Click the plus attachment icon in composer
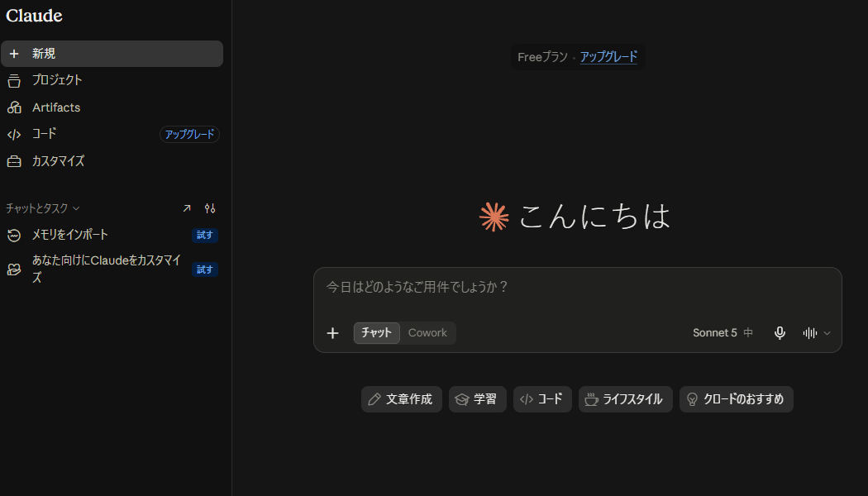 (x=332, y=332)
